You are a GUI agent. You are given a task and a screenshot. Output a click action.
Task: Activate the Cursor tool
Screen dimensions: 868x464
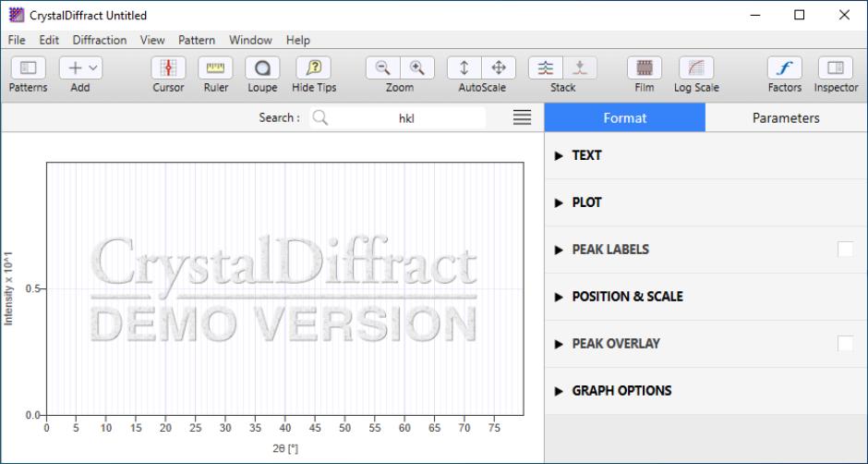168,68
